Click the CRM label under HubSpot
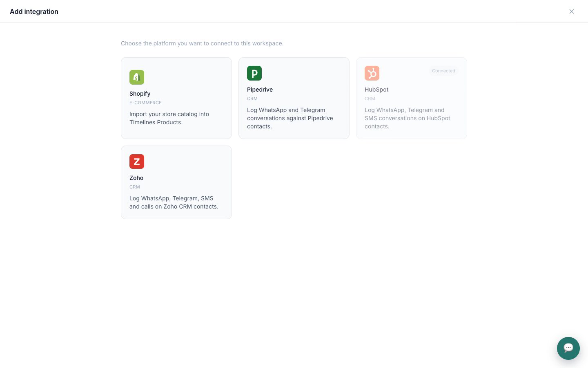This screenshot has height=368, width=588. pos(370,99)
